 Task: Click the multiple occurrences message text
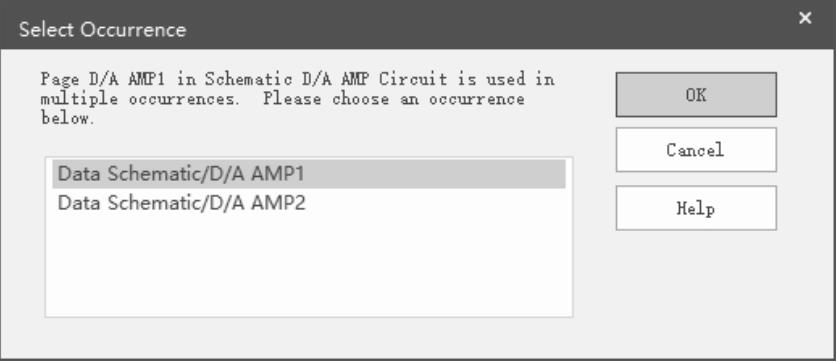pos(298,99)
